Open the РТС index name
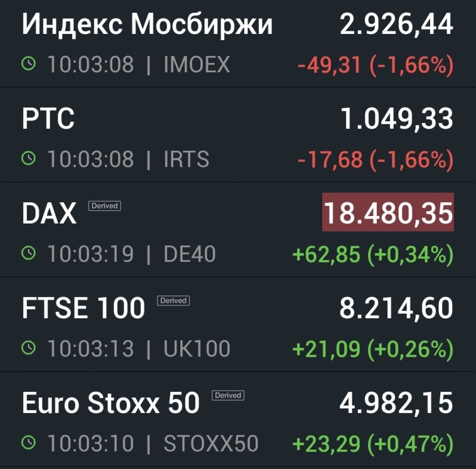The height and width of the screenshot is (469, 476). (x=48, y=119)
